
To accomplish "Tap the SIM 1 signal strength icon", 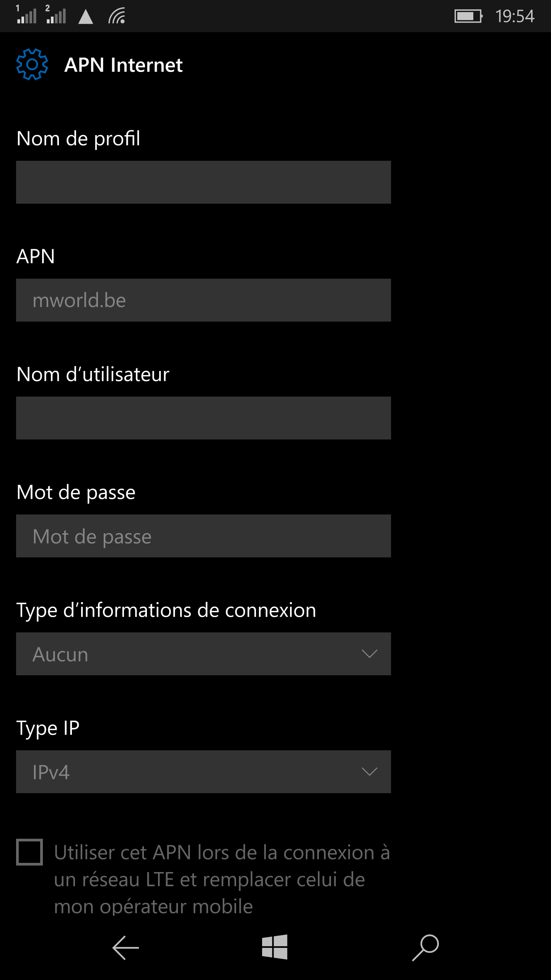I will [26, 15].
